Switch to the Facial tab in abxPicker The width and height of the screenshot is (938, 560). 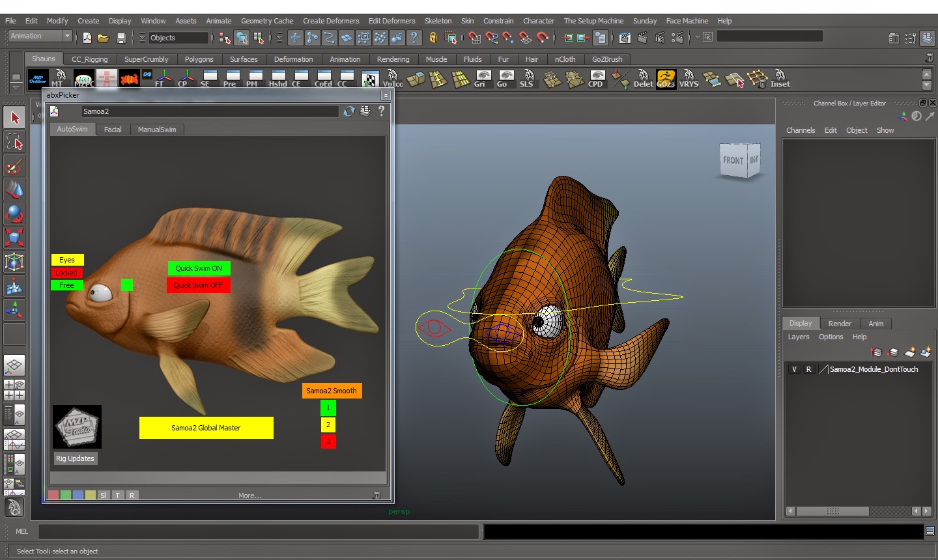[x=113, y=130]
